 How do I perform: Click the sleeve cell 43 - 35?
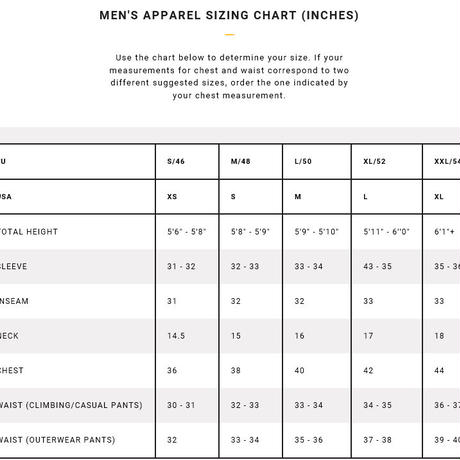[x=377, y=266]
